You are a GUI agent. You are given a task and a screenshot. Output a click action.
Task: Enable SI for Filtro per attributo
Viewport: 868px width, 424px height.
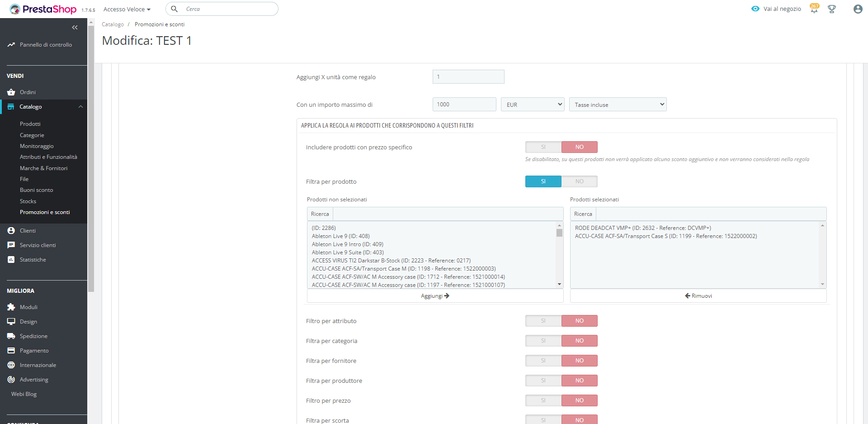point(543,321)
